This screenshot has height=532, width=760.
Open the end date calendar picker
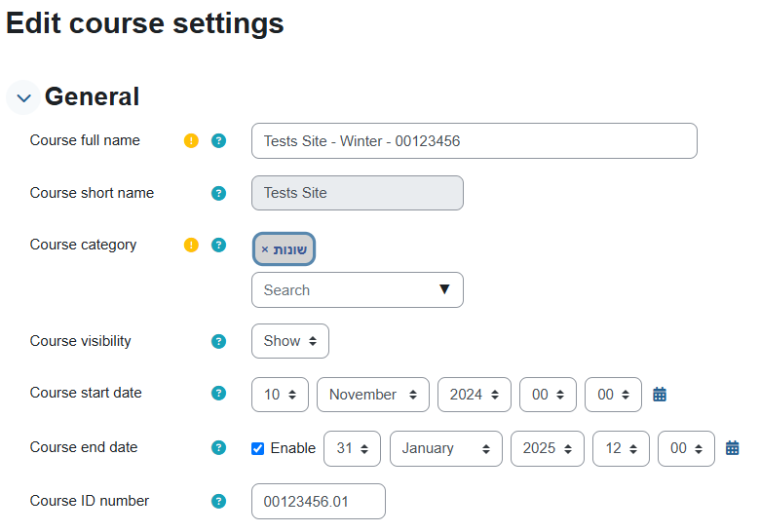pos(733,448)
